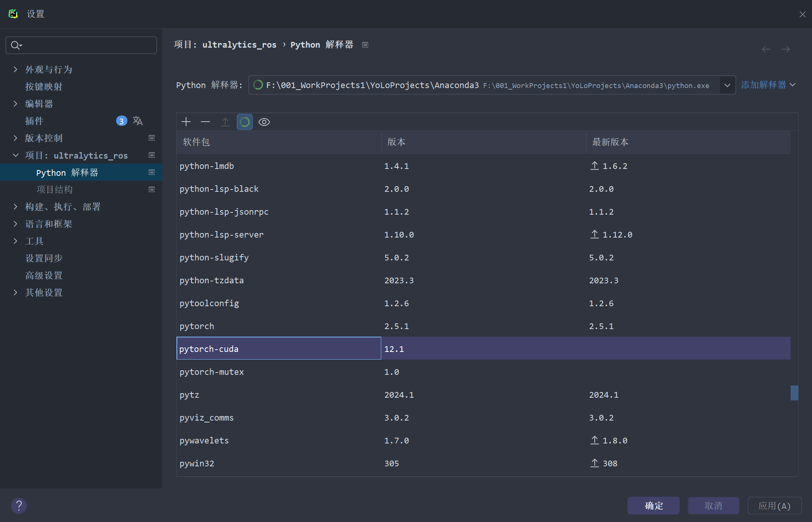
Task: Click the conda icon in the interpreter path field
Action: [x=258, y=85]
